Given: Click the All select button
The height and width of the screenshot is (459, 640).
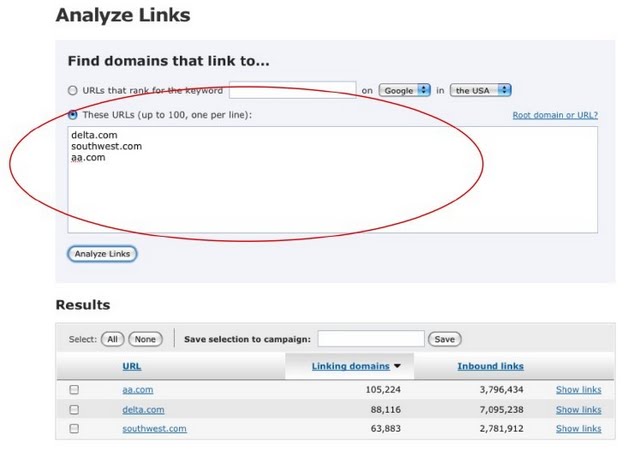Looking at the screenshot, I should pyautogui.click(x=112, y=339).
